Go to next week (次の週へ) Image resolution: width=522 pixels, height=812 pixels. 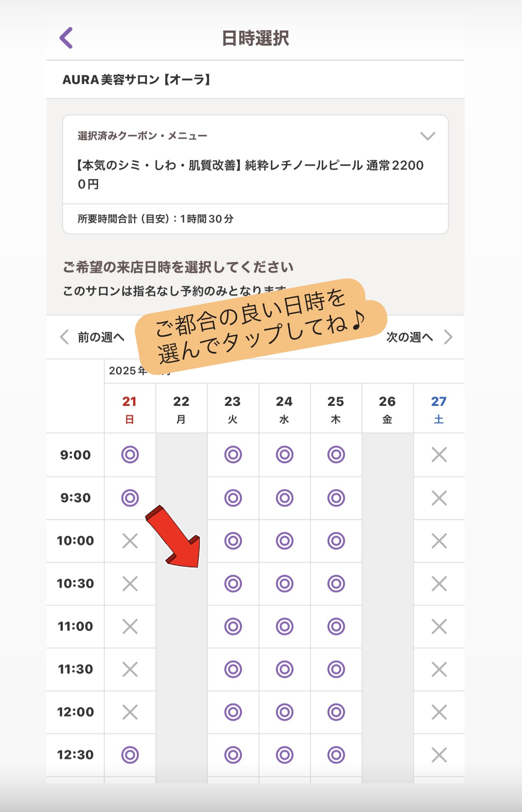point(418,337)
